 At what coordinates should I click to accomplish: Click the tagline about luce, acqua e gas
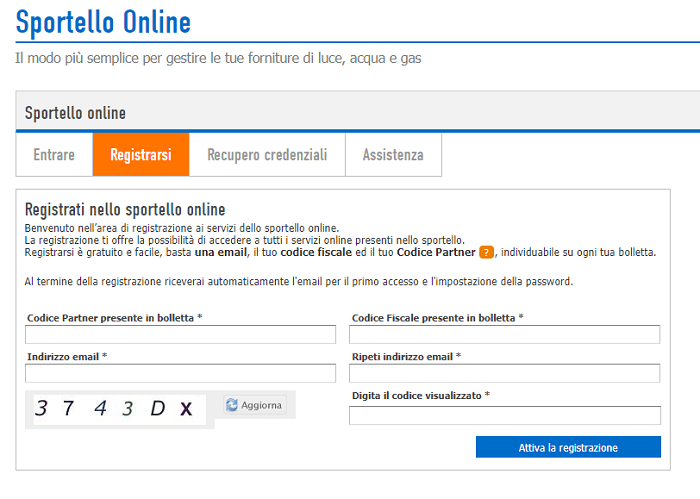(x=218, y=58)
